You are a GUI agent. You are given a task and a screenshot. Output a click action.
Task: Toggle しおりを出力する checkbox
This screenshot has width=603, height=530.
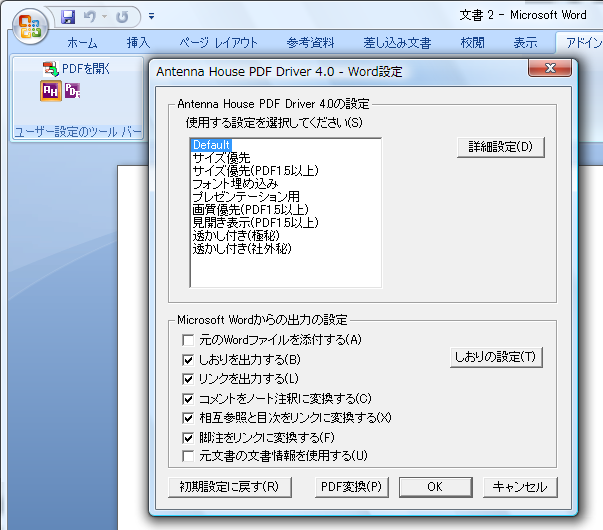188,360
